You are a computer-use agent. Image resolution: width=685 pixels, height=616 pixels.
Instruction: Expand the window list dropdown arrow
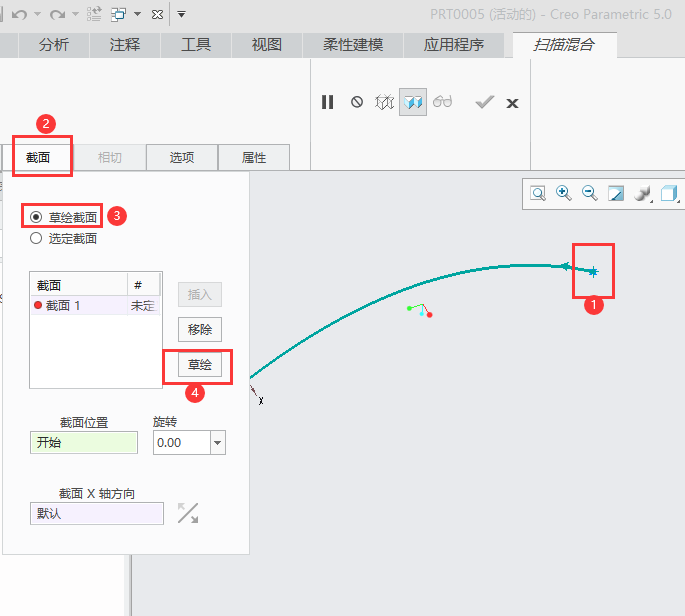[137, 14]
